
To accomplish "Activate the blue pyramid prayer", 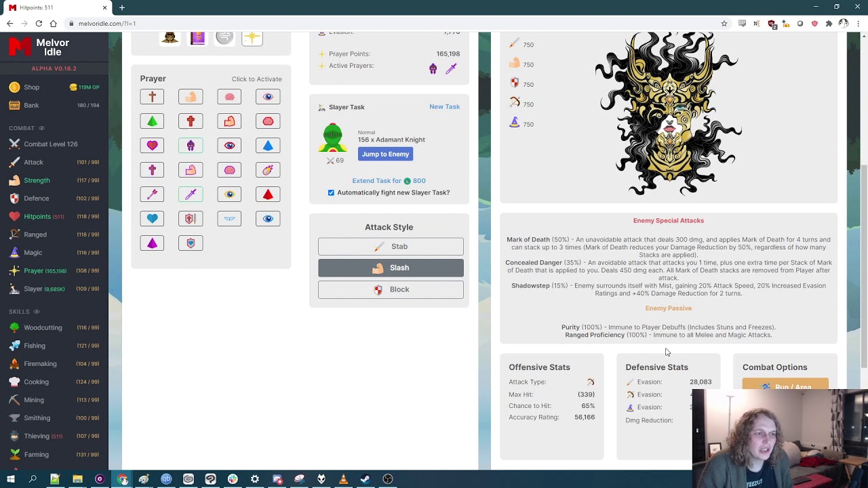I will pyautogui.click(x=268, y=146).
